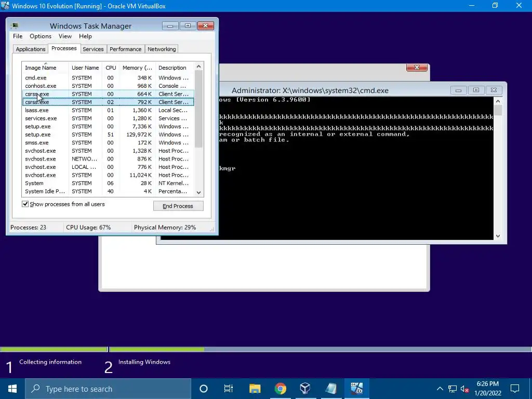Switch to the Performance tab

125,49
